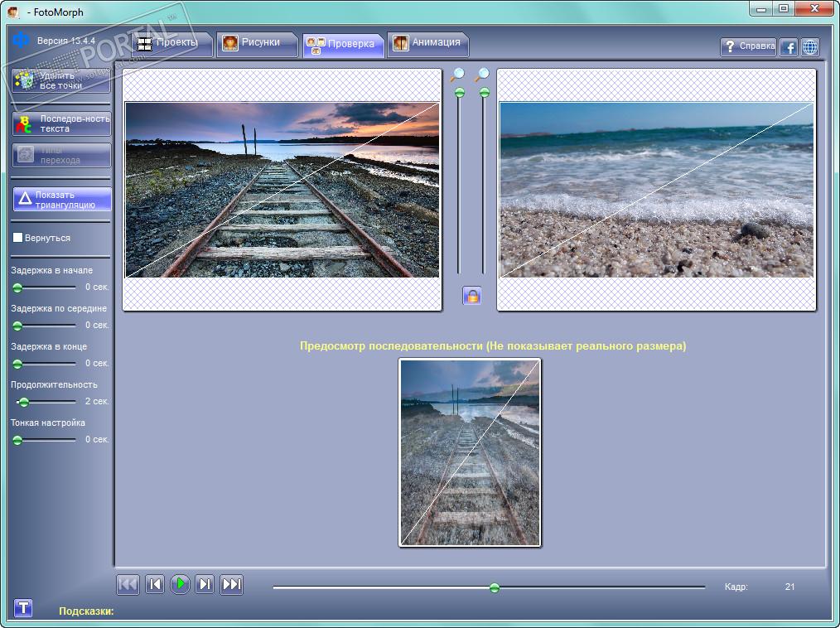Click the FotoMorph blue logo icon

(x=21, y=40)
